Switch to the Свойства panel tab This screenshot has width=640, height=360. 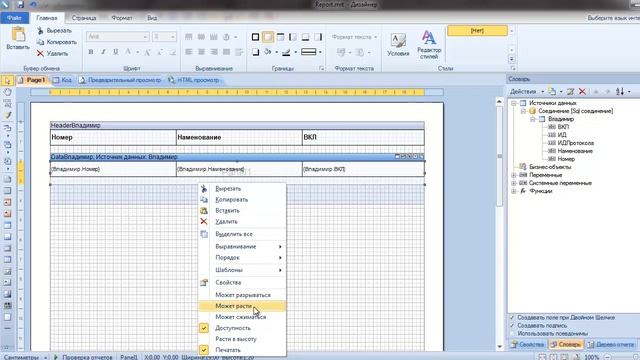527,345
